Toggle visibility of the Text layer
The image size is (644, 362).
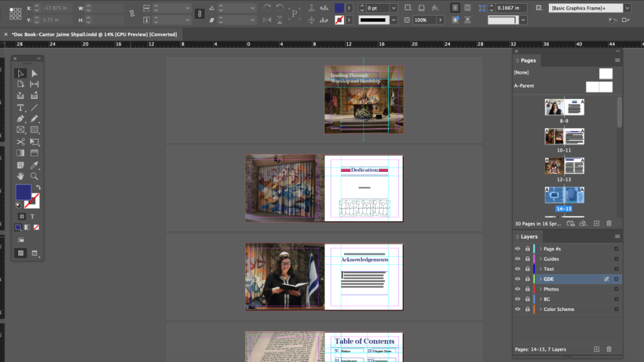518,269
